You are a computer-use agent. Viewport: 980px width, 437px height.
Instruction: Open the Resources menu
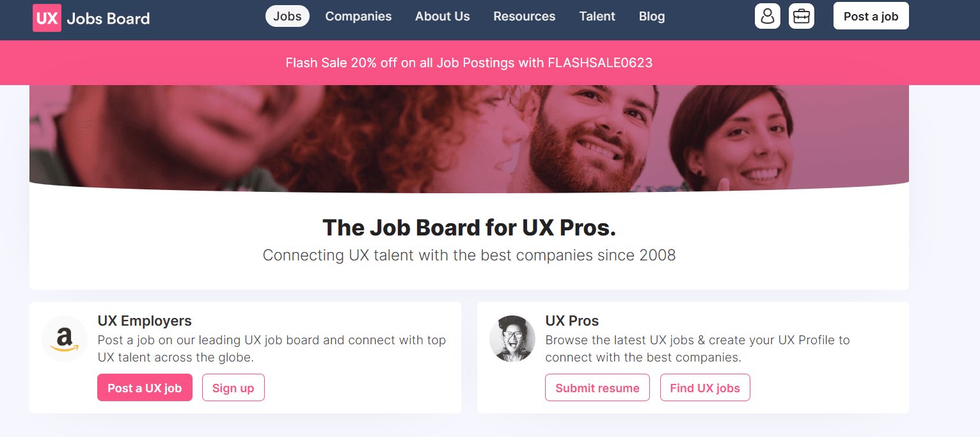point(524,16)
